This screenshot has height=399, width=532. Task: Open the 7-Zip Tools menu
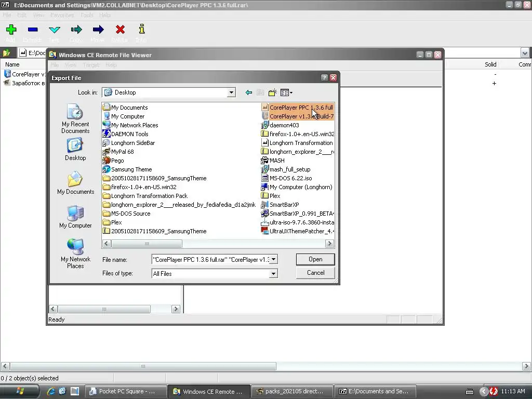coord(87,15)
